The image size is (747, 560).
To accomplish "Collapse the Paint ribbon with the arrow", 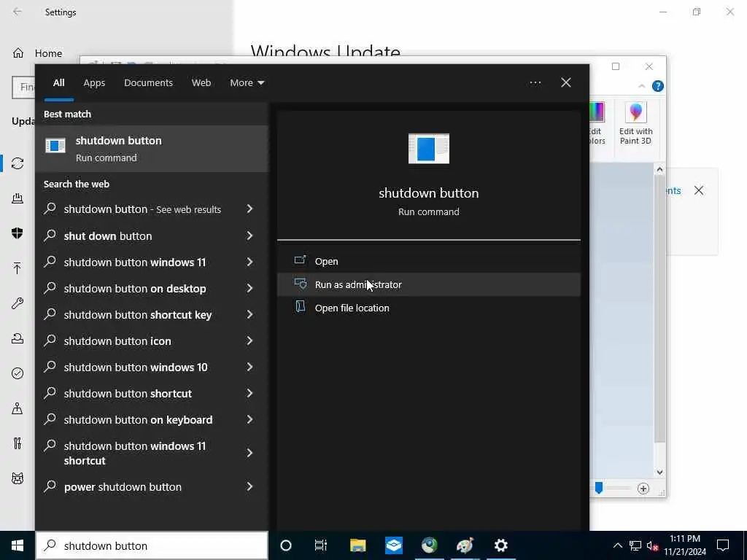I will click(642, 86).
